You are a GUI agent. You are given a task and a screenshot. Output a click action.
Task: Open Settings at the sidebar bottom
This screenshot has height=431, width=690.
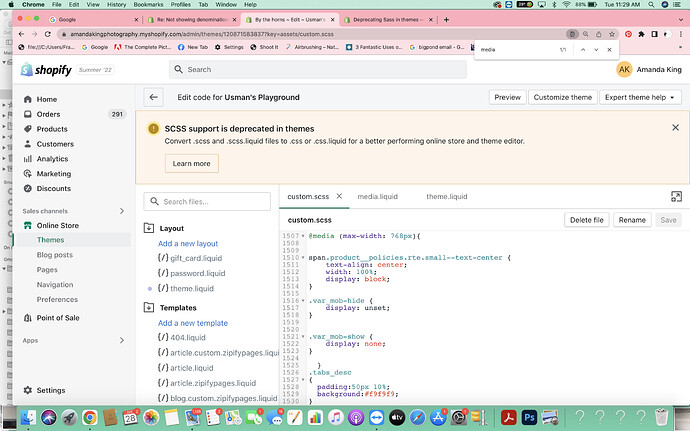pyautogui.click(x=51, y=390)
